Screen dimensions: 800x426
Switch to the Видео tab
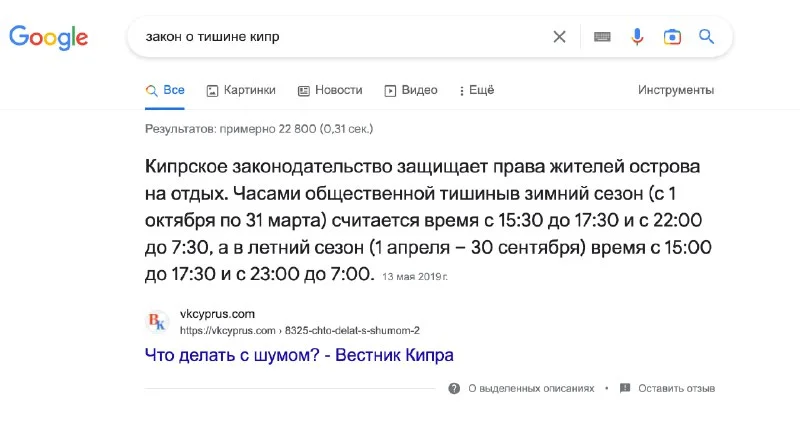pyautogui.click(x=411, y=90)
